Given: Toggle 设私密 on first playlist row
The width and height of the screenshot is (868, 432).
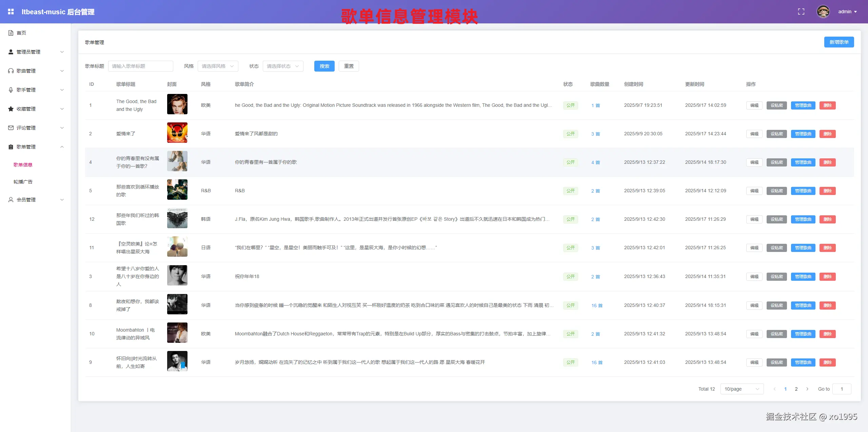Looking at the screenshot, I should coord(776,105).
